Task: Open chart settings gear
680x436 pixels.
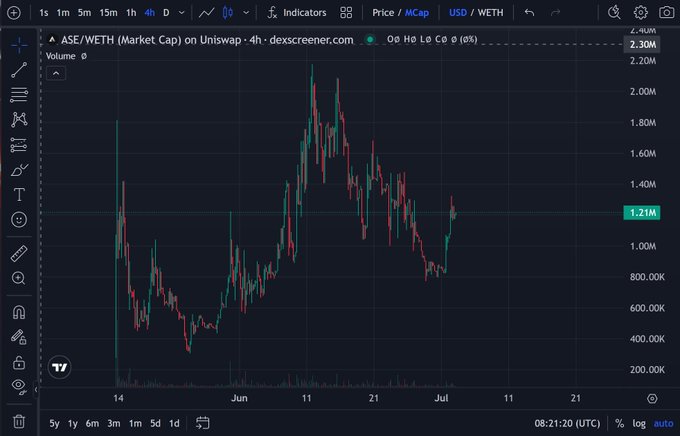Action: pyautogui.click(x=641, y=13)
